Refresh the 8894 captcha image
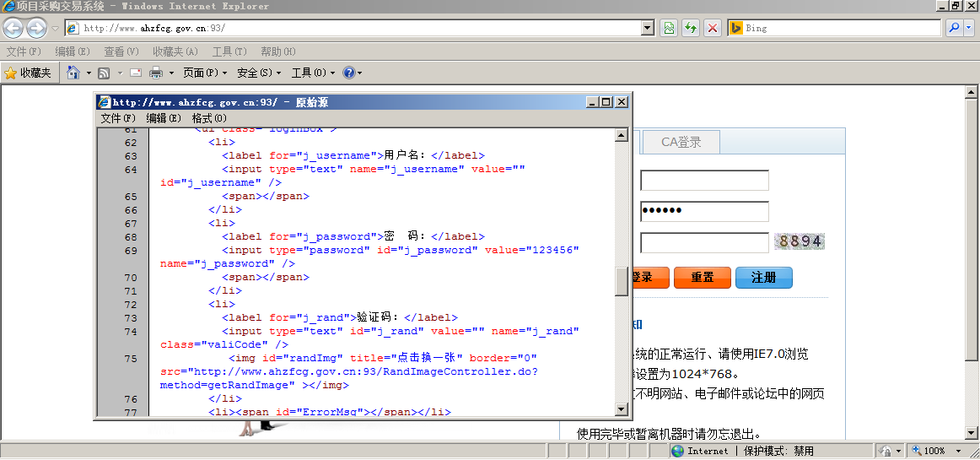Viewport: 980px width, 460px height. point(800,241)
